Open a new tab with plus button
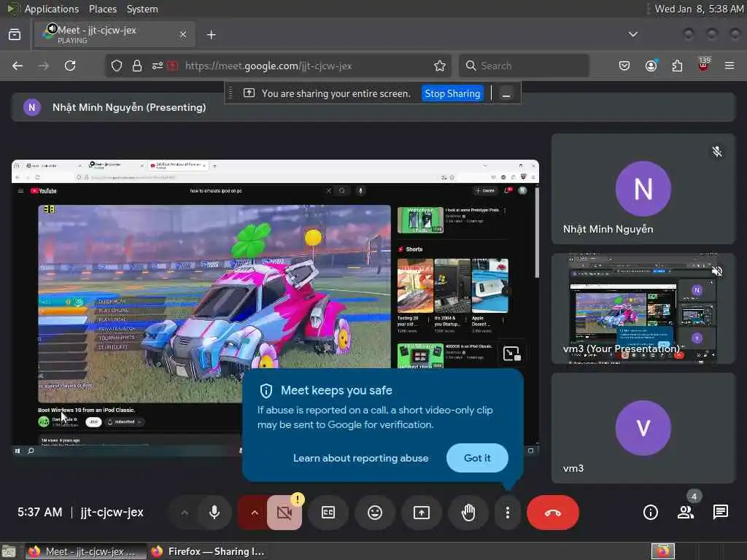747x560 pixels. (212, 35)
